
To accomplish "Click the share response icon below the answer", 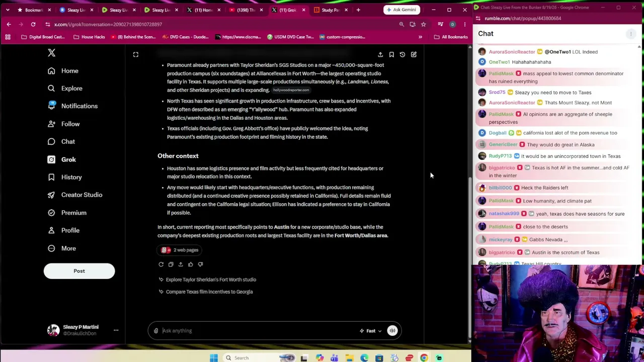I will (181, 264).
